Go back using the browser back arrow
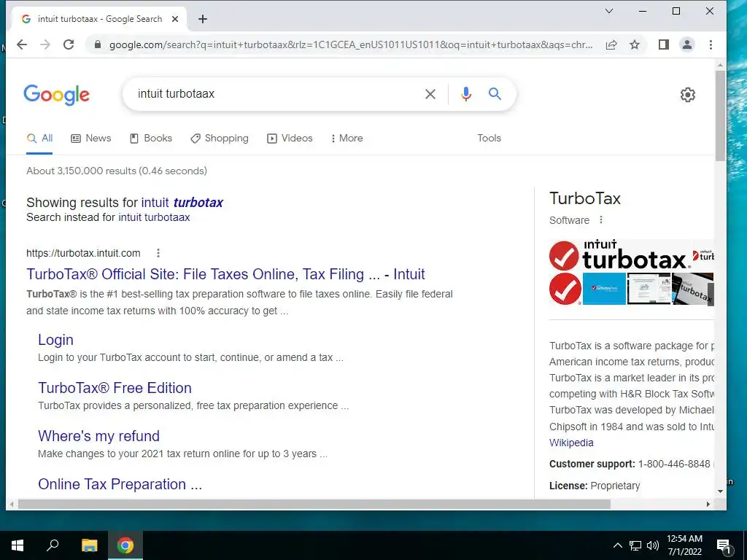The image size is (747, 560). (22, 44)
